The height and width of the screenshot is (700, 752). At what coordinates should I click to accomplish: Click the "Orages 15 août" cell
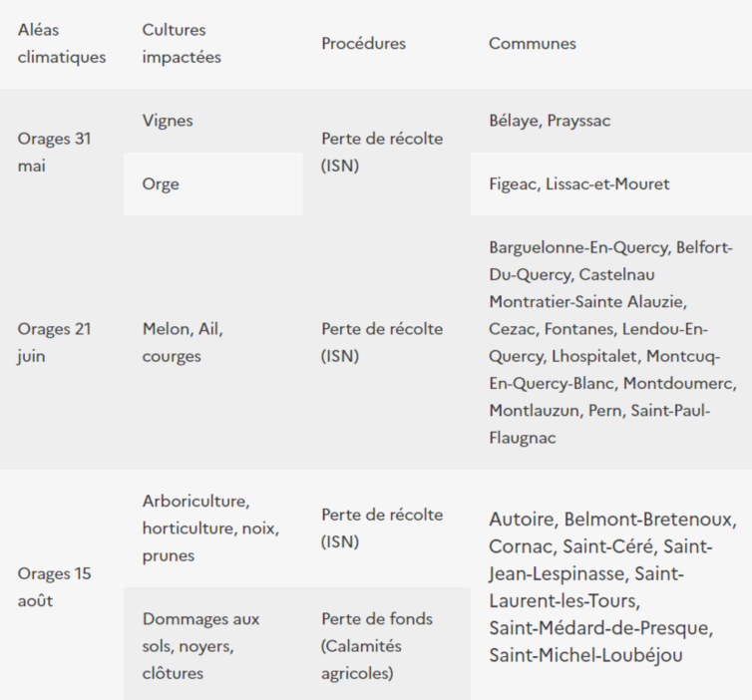54,587
